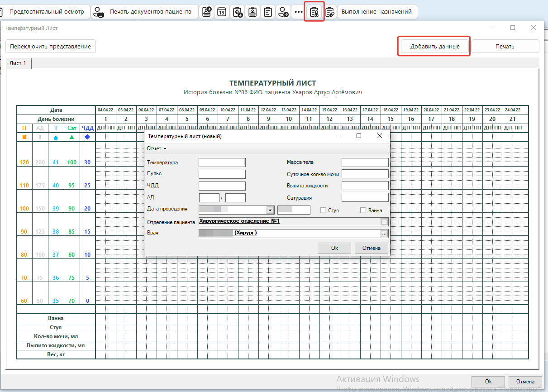Click the green triangle saturation legend marker

71,137
